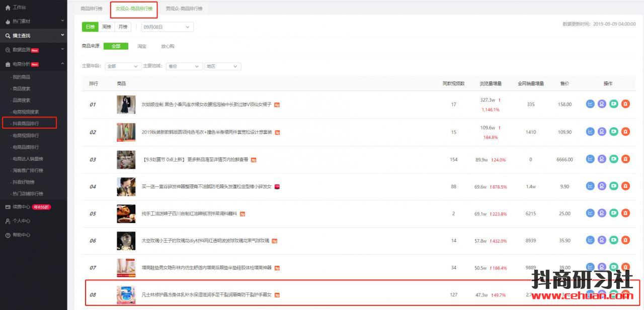Open the 主要年龄 全部 age dropdown
Image resolution: width=644 pixels, height=310 pixels.
(x=123, y=66)
